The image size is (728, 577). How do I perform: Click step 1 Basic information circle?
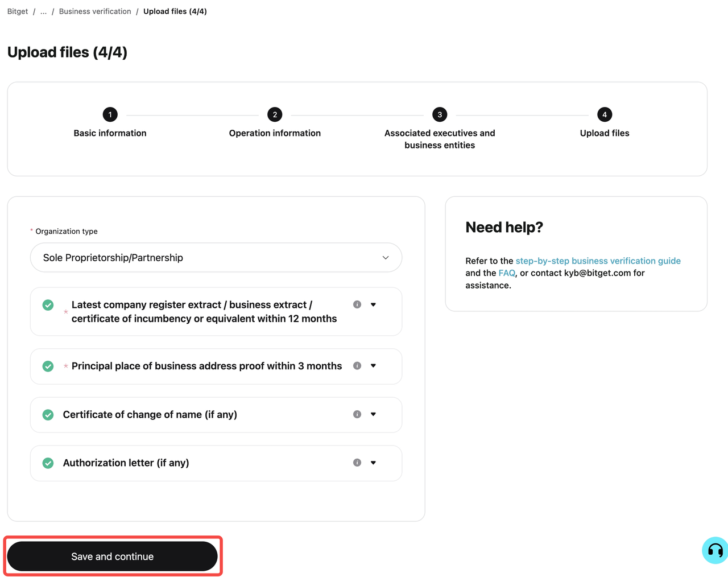point(110,114)
